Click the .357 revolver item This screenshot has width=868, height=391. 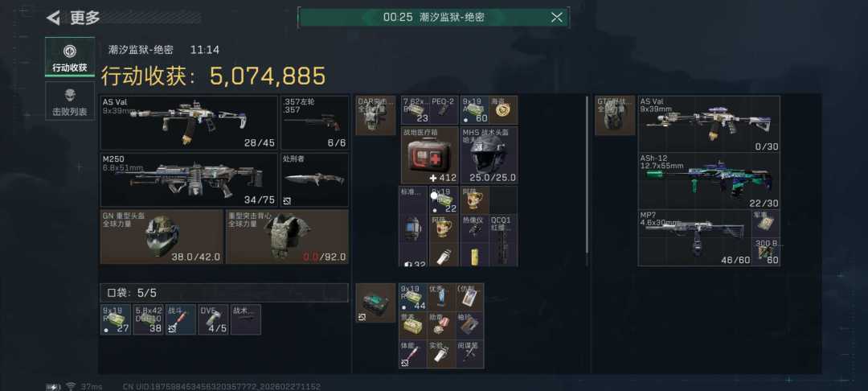coord(315,122)
